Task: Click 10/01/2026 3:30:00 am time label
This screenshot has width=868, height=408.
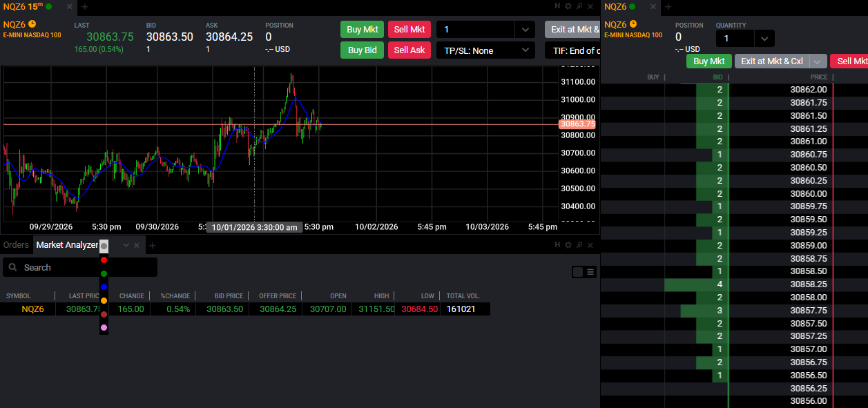Action: tap(254, 227)
